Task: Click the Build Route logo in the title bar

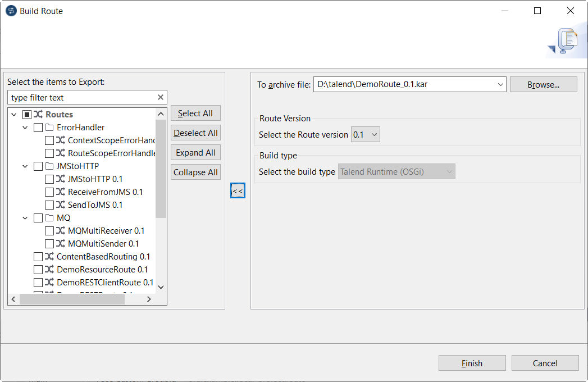Action: click(x=10, y=11)
